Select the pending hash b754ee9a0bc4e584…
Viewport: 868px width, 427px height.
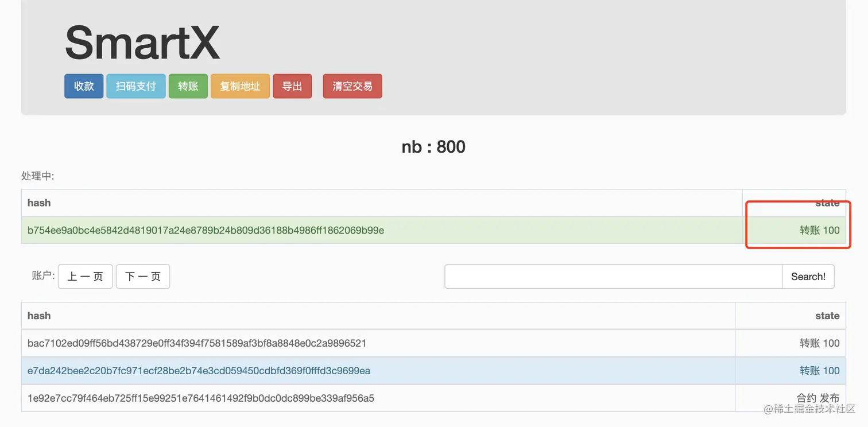206,230
